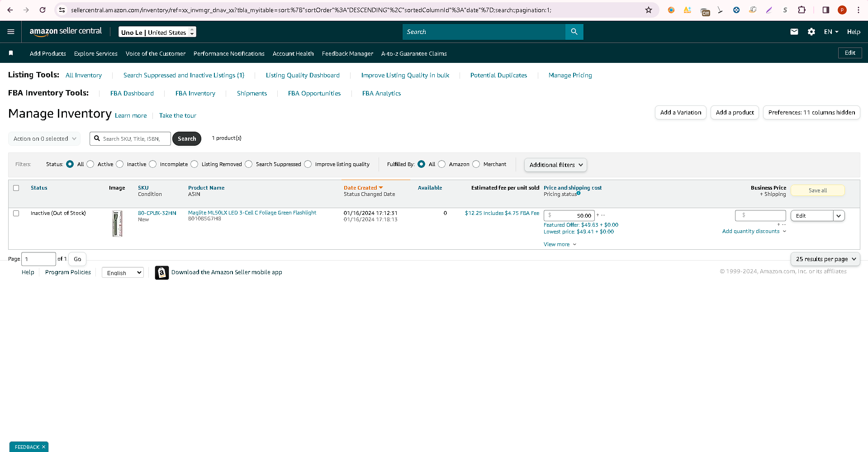Screen dimensions: 868x452
Task: Click the Amazon Seller Central logo
Action: click(x=66, y=32)
